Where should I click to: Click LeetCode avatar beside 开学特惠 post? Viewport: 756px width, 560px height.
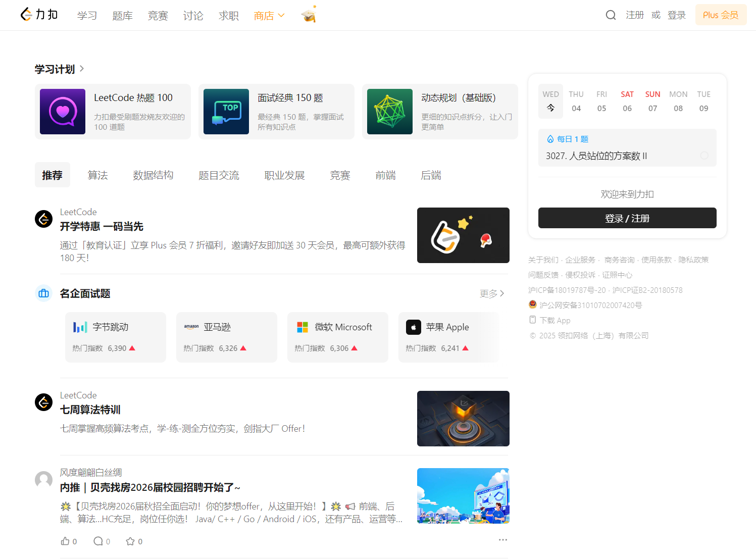(x=43, y=219)
